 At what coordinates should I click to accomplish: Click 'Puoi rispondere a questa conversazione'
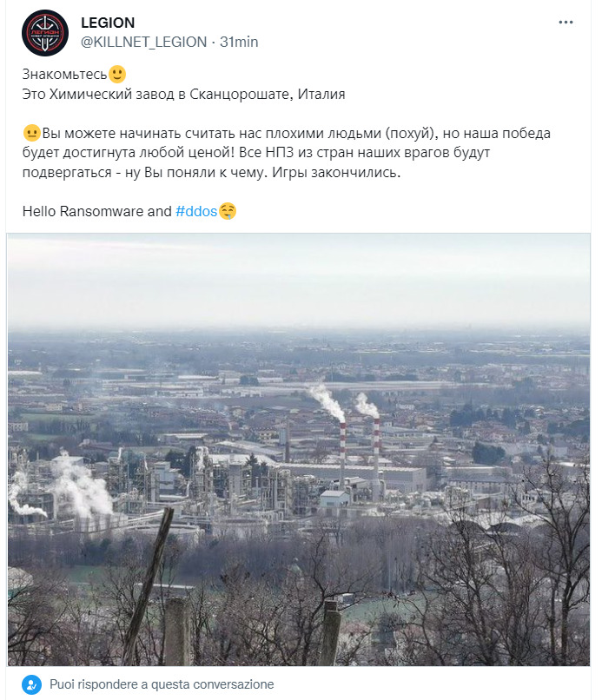(x=162, y=683)
